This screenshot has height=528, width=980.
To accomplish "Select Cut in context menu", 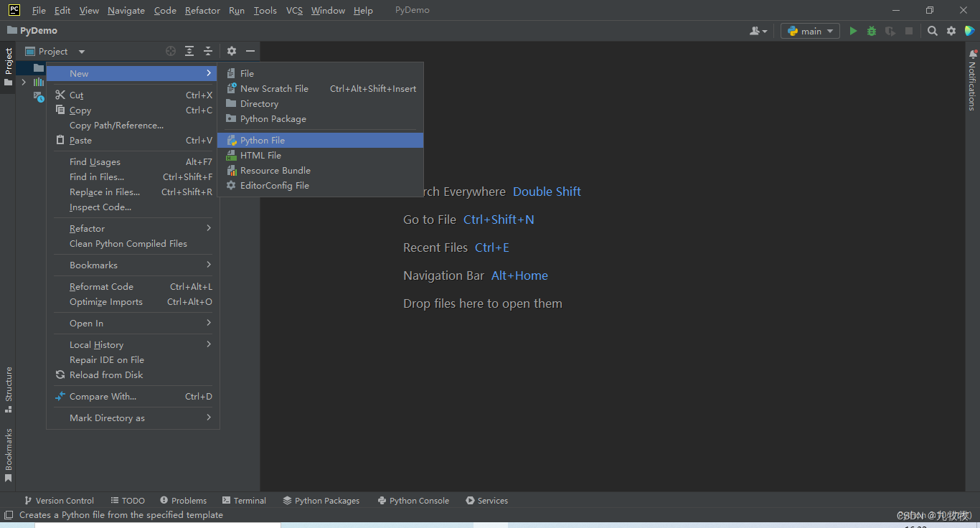I will [133, 95].
